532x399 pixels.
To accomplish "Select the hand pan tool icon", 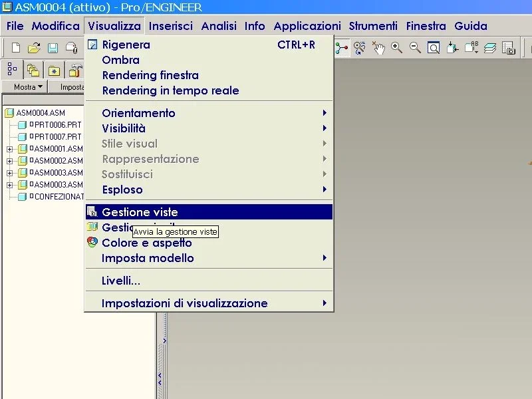I will click(x=378, y=48).
